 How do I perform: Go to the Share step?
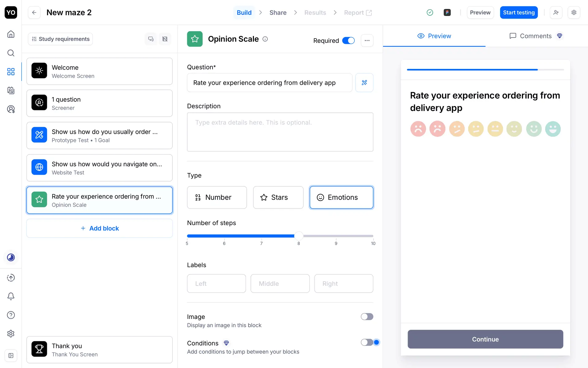(278, 13)
